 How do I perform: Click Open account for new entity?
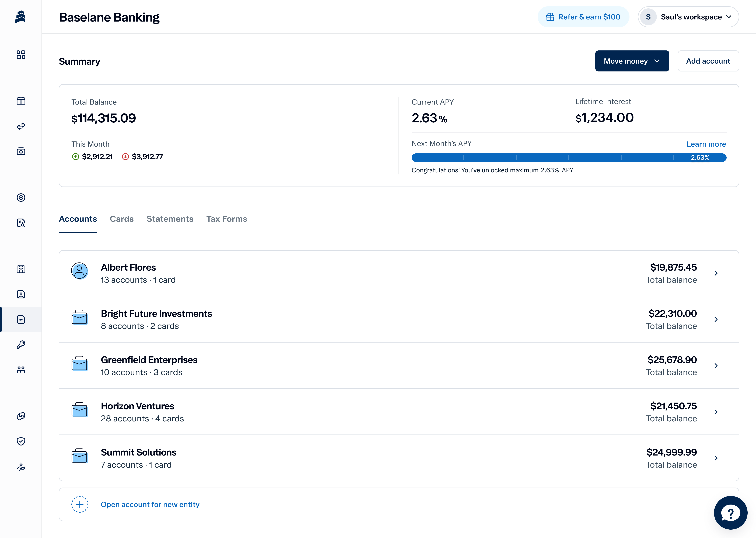pos(150,505)
